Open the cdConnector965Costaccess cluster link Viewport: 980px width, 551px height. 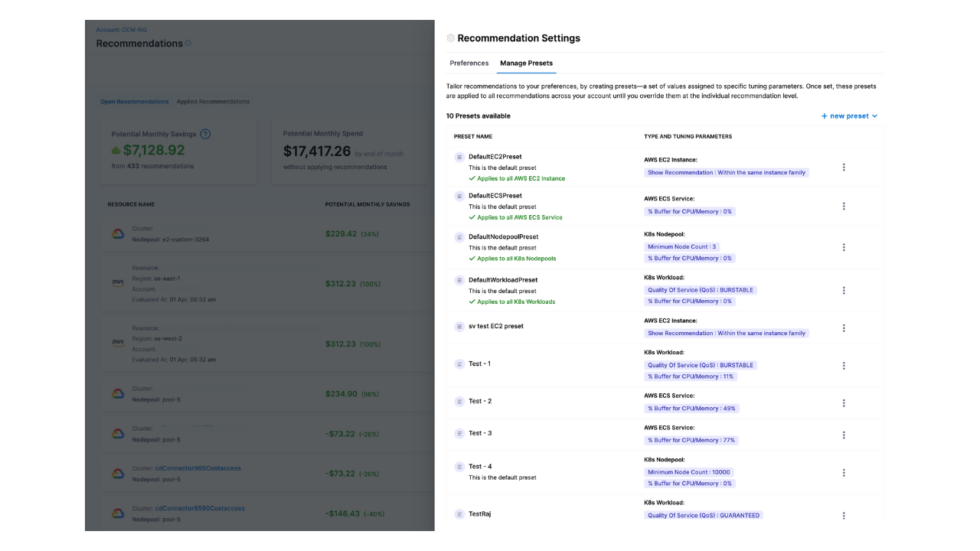[x=199, y=468]
